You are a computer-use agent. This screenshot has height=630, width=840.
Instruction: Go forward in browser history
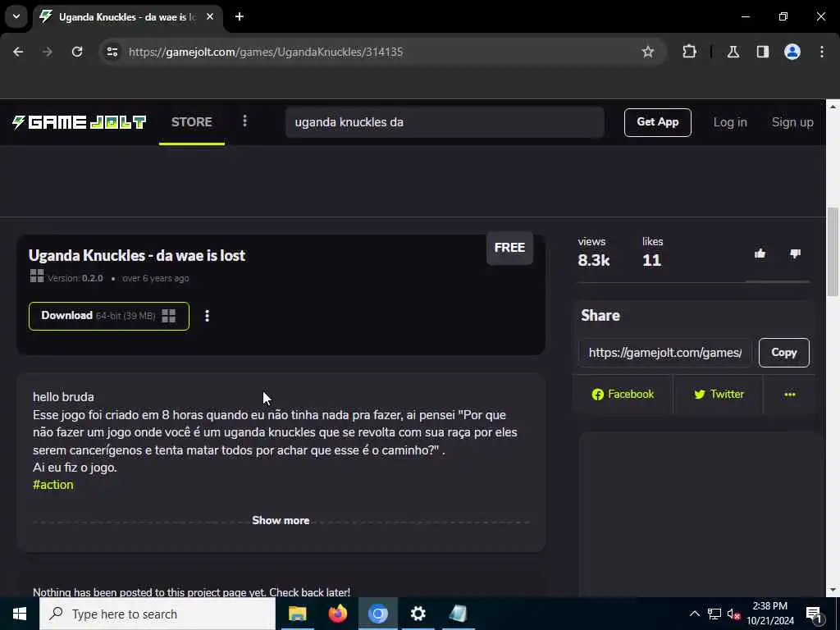(47, 52)
